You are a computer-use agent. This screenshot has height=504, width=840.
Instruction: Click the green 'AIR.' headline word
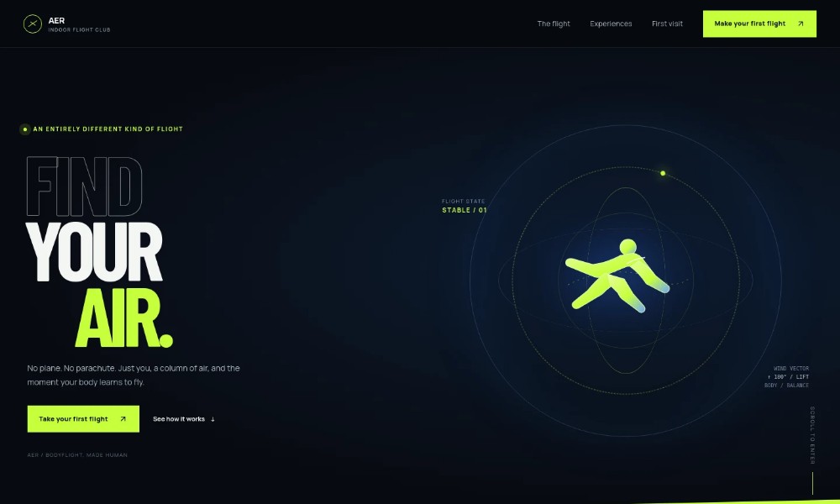point(123,318)
